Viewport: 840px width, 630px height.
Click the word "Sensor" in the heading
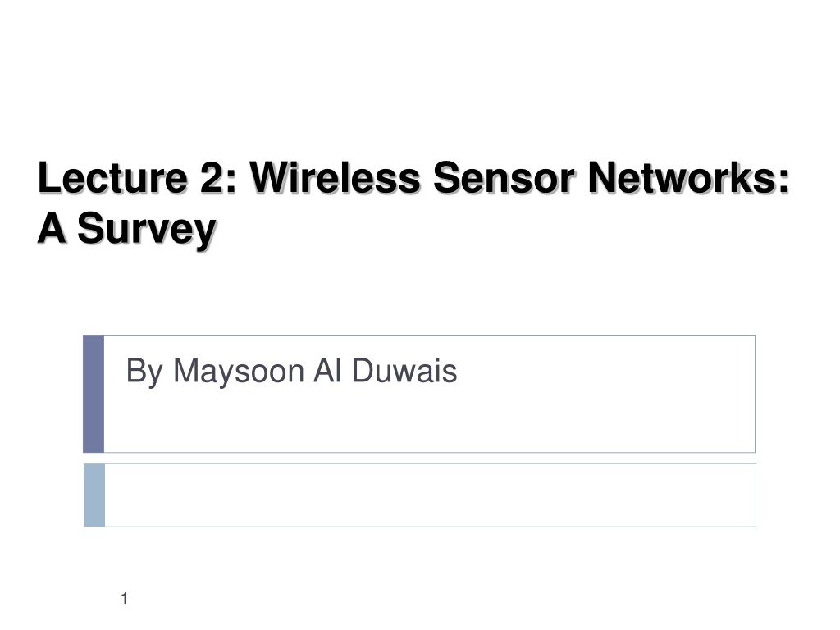pyautogui.click(x=504, y=177)
